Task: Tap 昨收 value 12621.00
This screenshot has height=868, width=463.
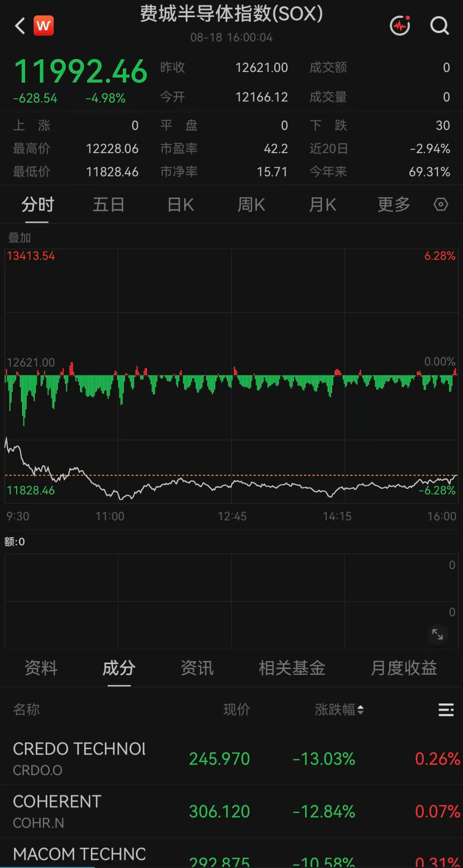Action: point(261,68)
